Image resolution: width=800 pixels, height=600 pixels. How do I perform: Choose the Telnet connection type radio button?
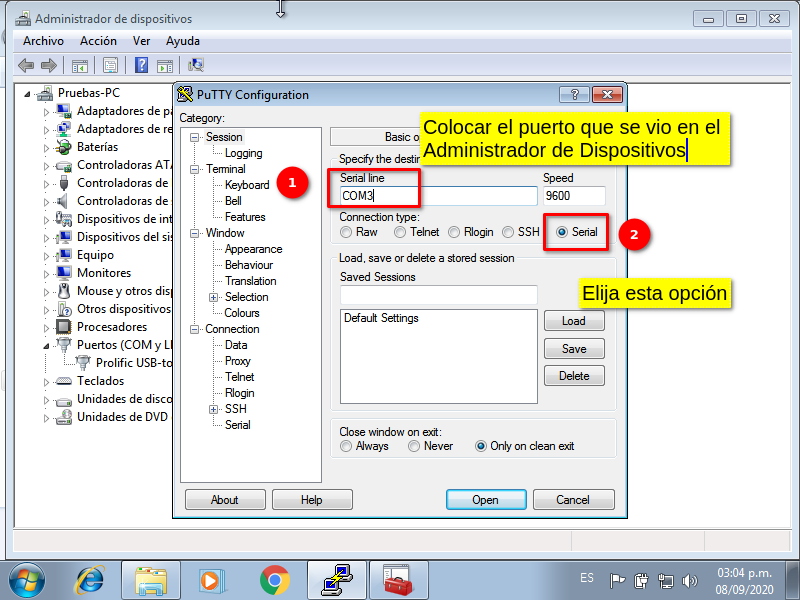(400, 232)
